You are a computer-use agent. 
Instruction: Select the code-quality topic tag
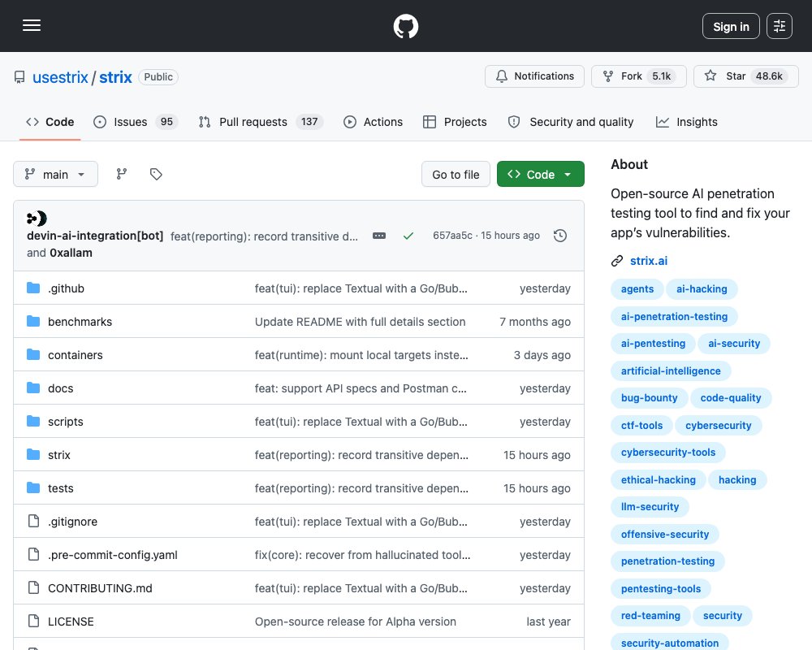[x=731, y=398]
